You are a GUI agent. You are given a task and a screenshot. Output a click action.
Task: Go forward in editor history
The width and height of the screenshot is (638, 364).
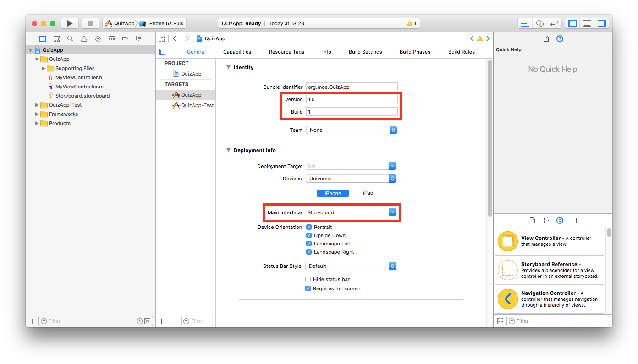pos(187,38)
